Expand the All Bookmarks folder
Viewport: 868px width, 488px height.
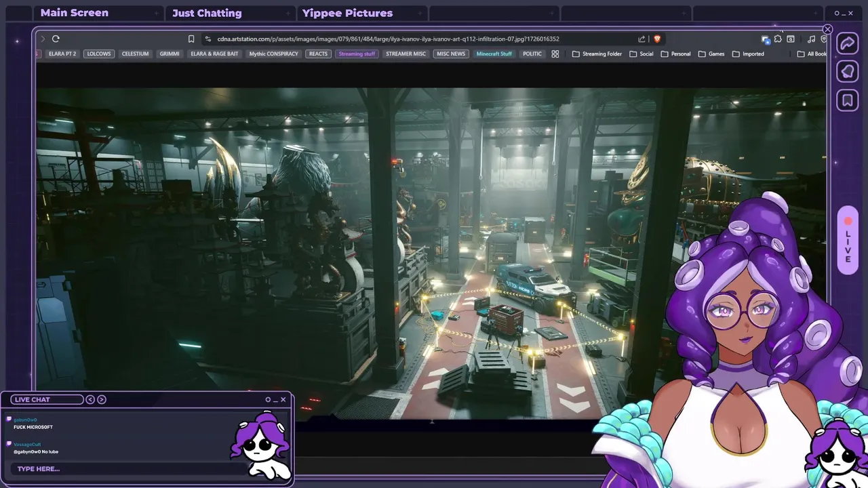click(x=812, y=54)
